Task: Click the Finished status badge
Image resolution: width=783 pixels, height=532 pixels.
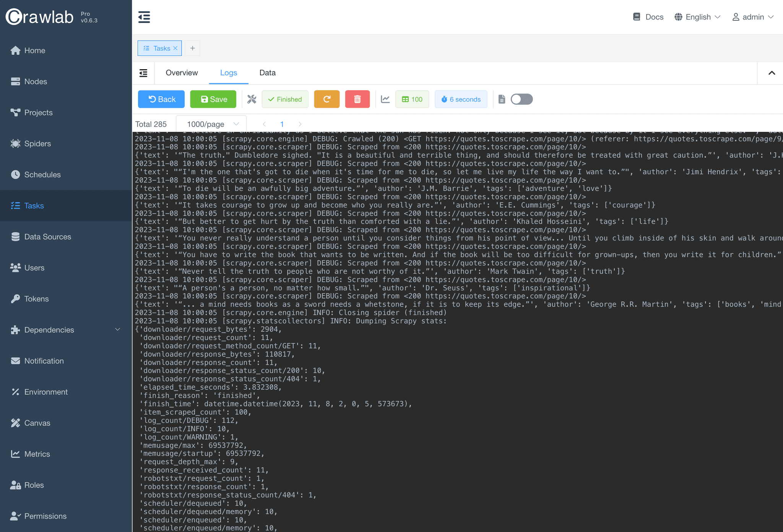Action: 285,99
